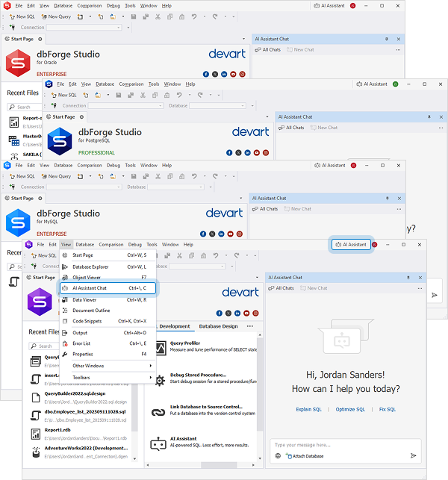448x480 pixels.
Task: Click the Optimize SQL link
Action: (x=350, y=409)
